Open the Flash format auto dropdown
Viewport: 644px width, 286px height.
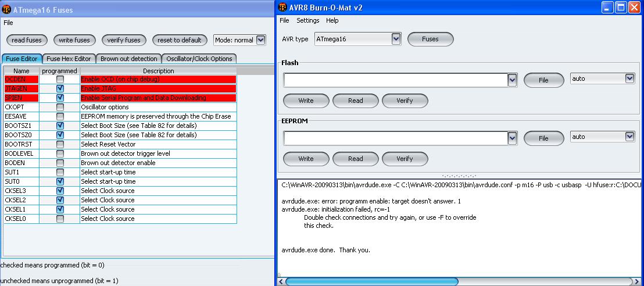603,78
